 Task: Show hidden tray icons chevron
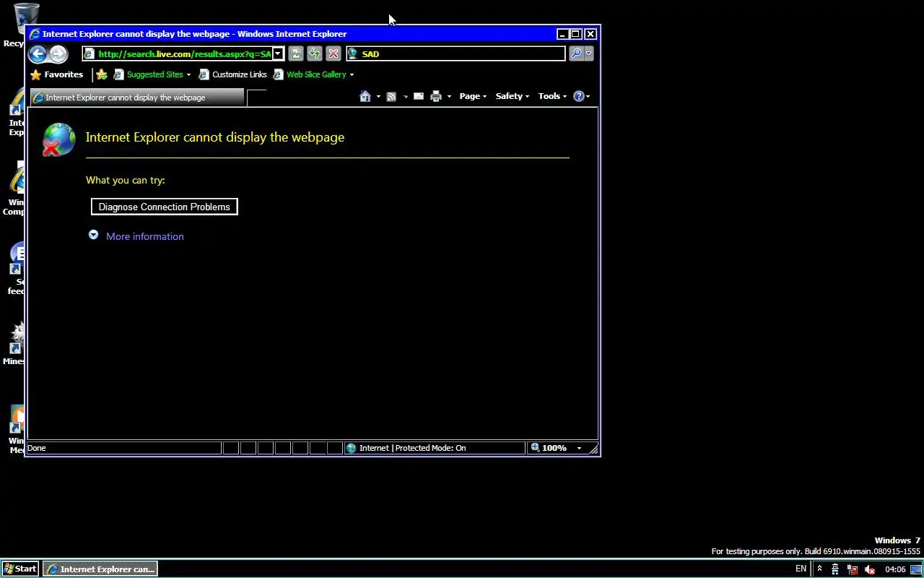point(819,569)
